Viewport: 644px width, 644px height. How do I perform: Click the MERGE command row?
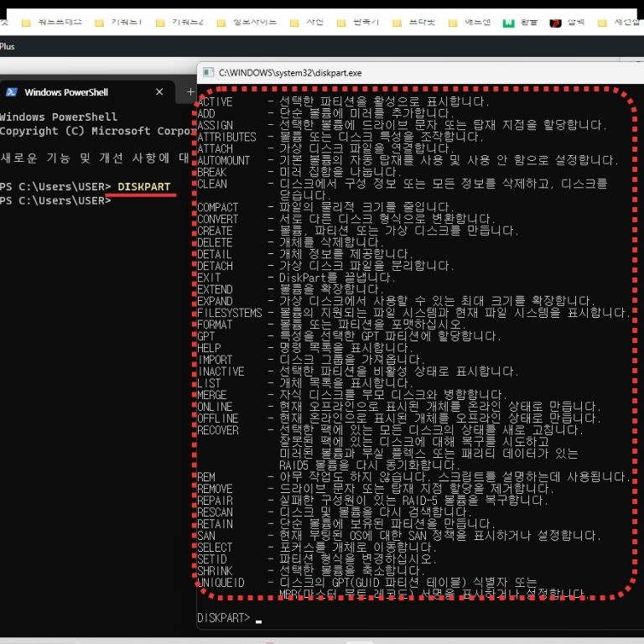(352, 395)
